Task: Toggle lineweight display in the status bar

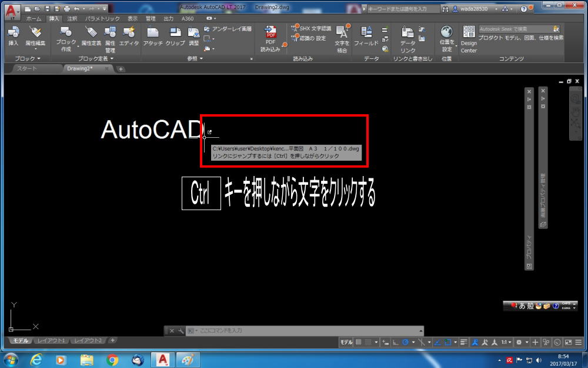Action: tap(464, 342)
